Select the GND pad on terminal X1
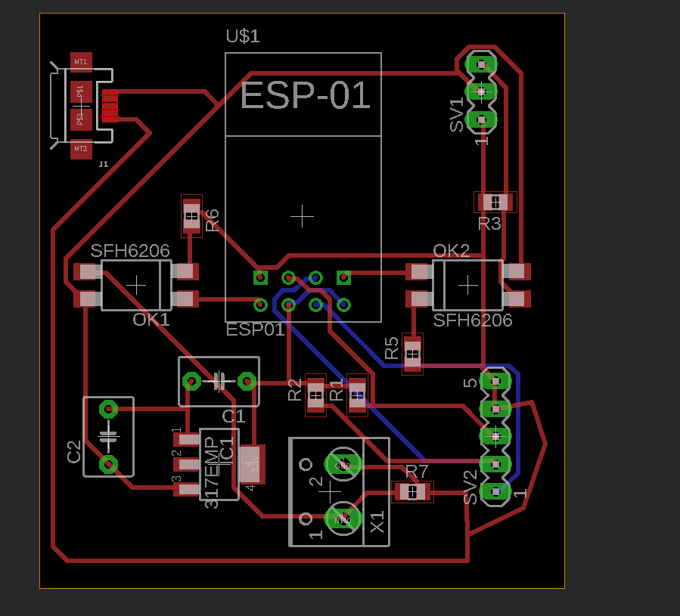 343,464
